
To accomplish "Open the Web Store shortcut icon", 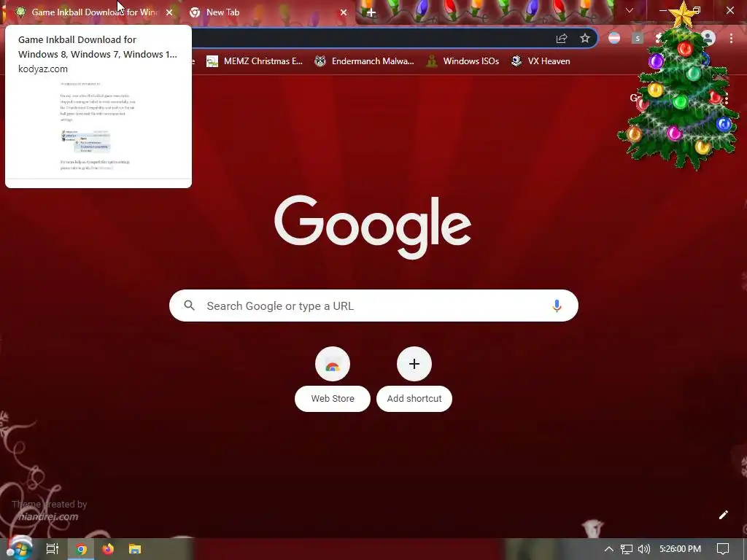I will click(333, 365).
